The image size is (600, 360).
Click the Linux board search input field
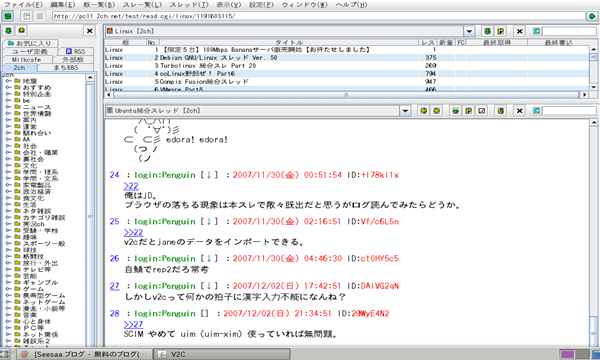(569, 31)
